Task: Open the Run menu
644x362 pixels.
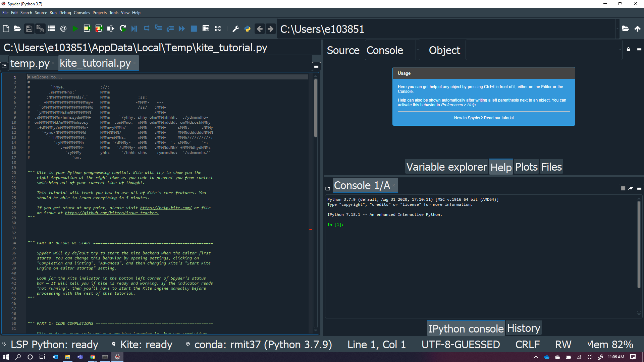Action: pos(53,13)
